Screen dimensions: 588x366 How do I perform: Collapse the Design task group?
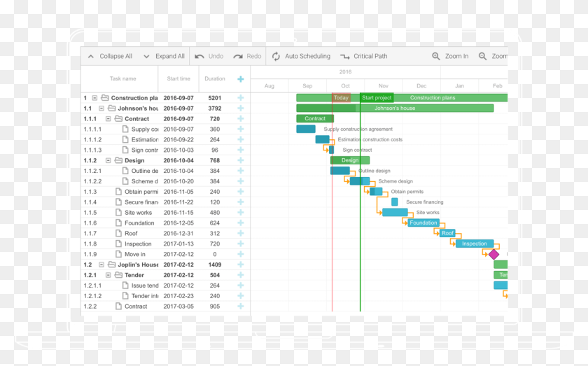(x=108, y=160)
